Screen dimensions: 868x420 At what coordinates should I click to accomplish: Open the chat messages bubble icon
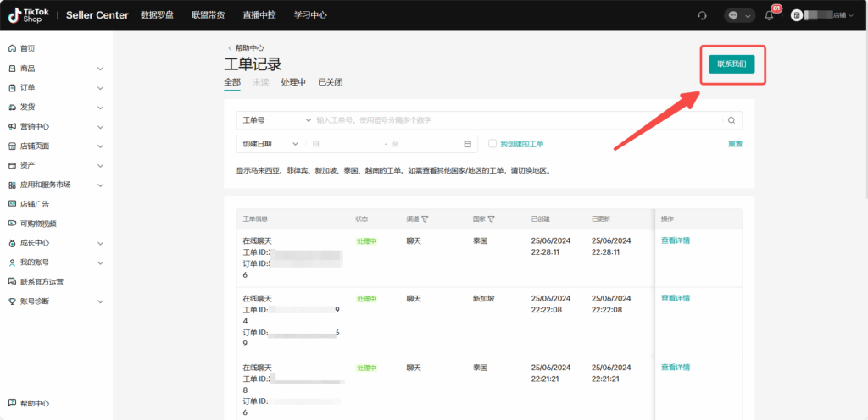(733, 15)
